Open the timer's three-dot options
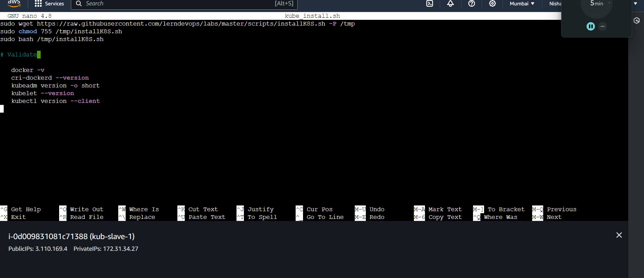The image size is (644, 278). [x=602, y=26]
